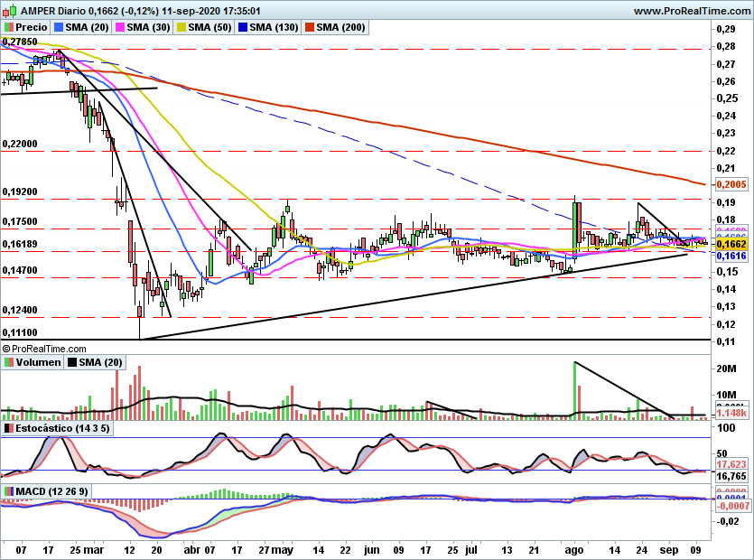Open the Volumen panel label

point(37,362)
